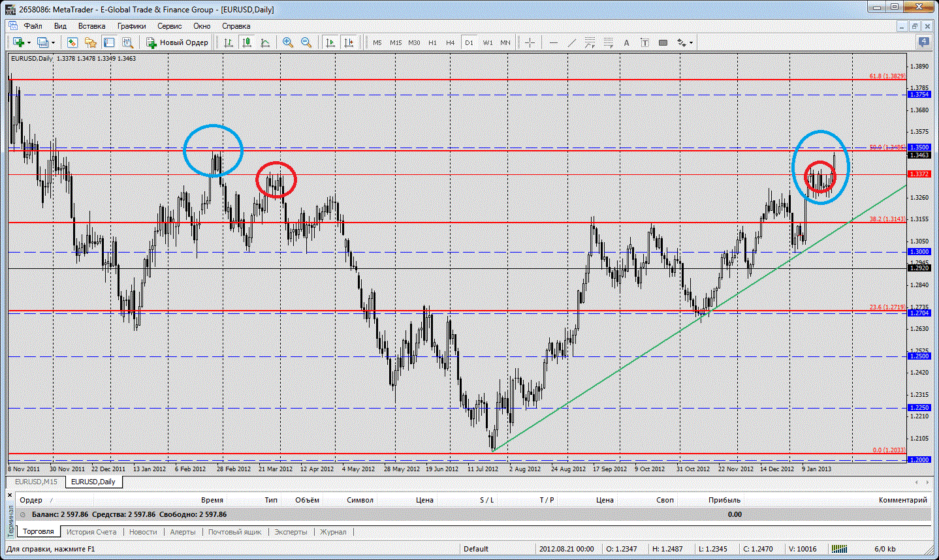Select the trendline drawing tool
Image resolution: width=939 pixels, height=560 pixels.
[572, 42]
